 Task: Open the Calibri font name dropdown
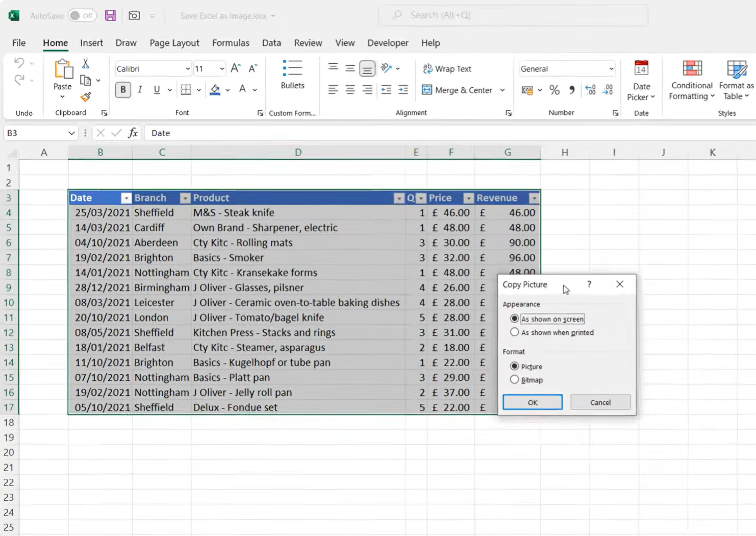pyautogui.click(x=188, y=69)
